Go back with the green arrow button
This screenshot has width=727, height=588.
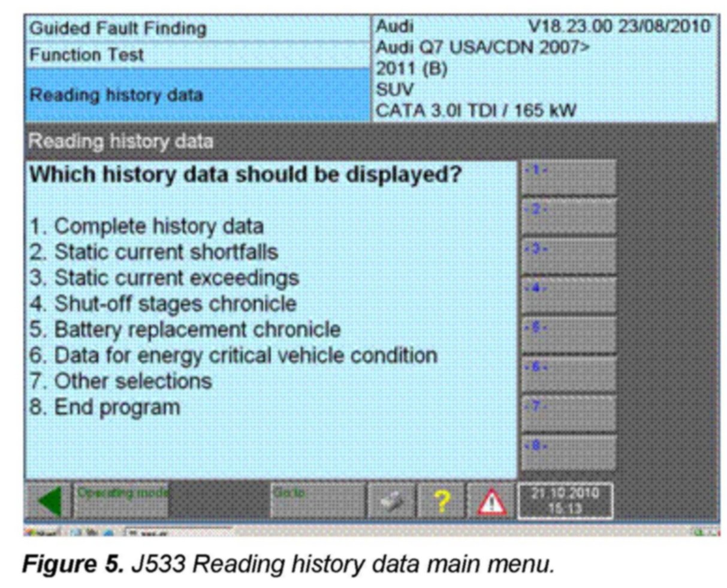click(x=49, y=501)
